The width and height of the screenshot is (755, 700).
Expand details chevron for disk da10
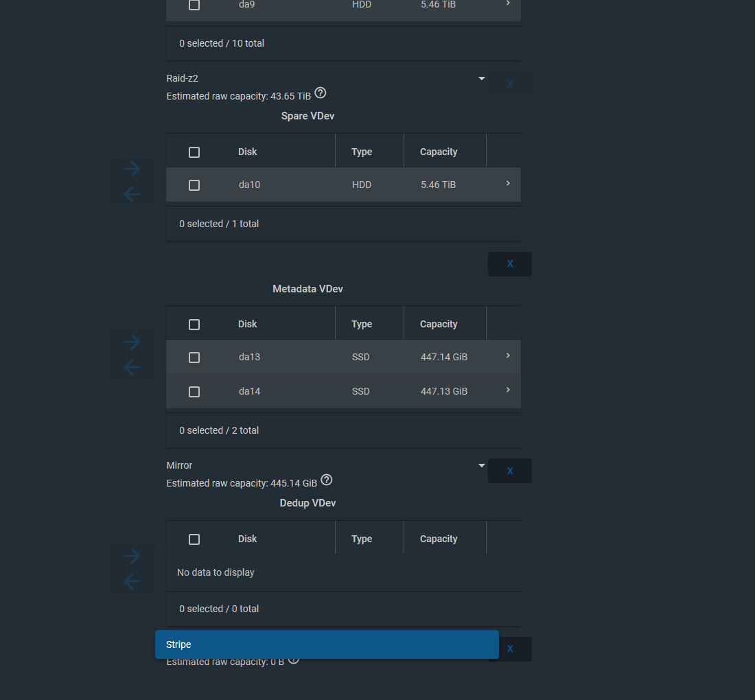[x=508, y=183]
